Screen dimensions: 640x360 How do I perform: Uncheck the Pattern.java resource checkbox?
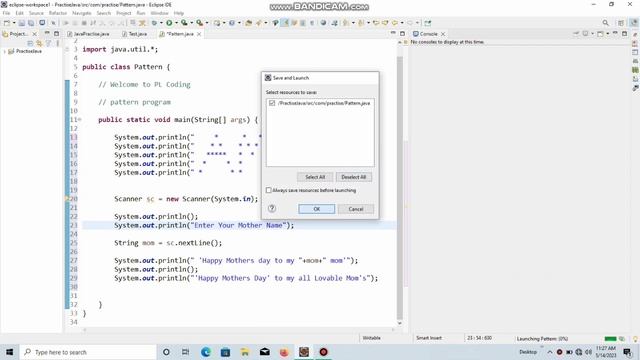[272, 103]
